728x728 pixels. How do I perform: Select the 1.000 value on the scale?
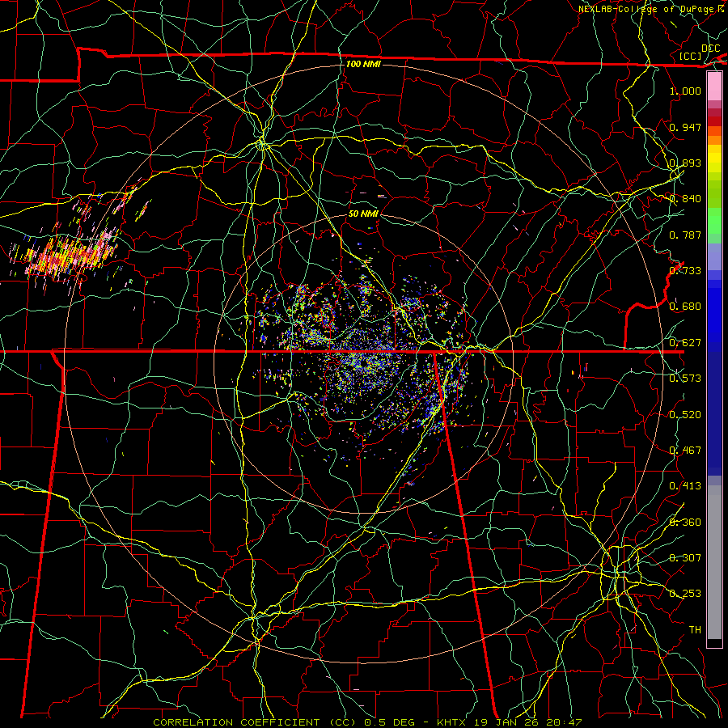click(x=685, y=91)
